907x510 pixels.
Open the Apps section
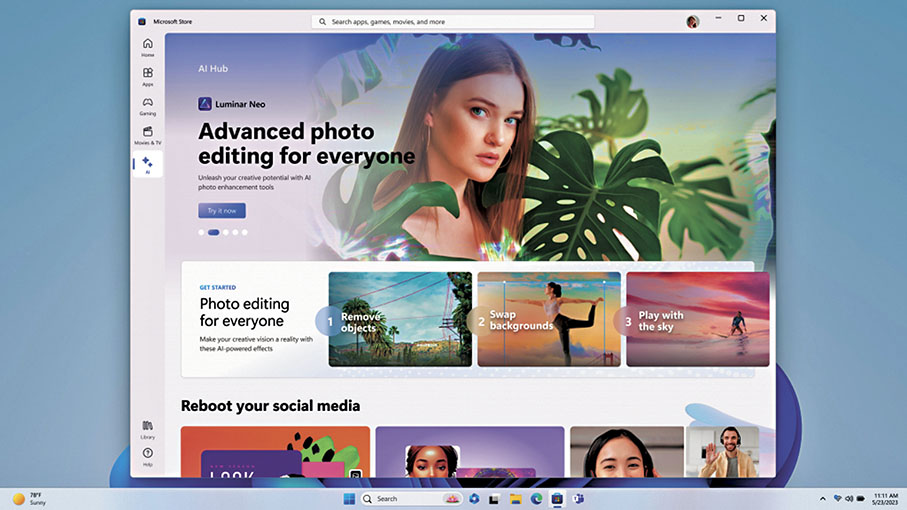[147, 76]
